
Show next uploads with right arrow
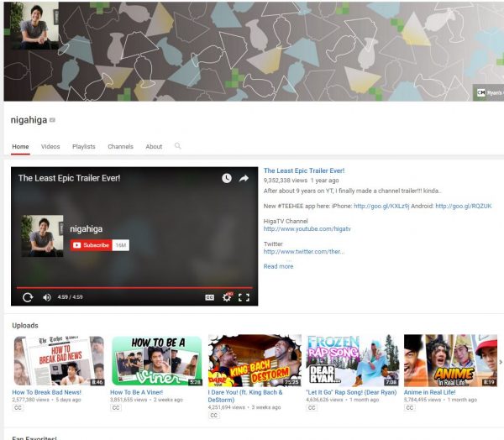pos(501,362)
